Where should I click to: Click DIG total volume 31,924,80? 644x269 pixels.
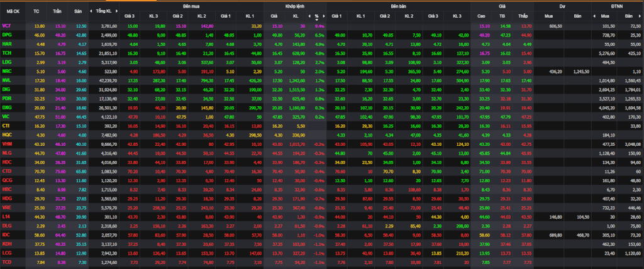tap(109, 89)
